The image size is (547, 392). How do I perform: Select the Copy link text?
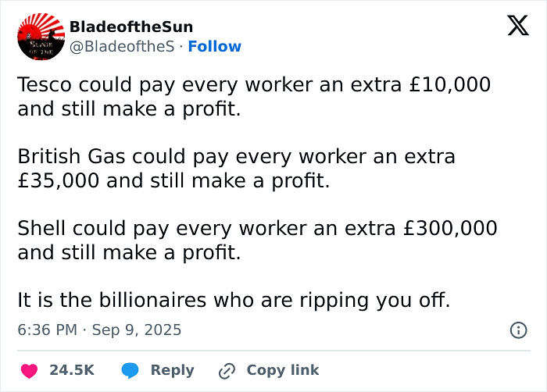282,370
